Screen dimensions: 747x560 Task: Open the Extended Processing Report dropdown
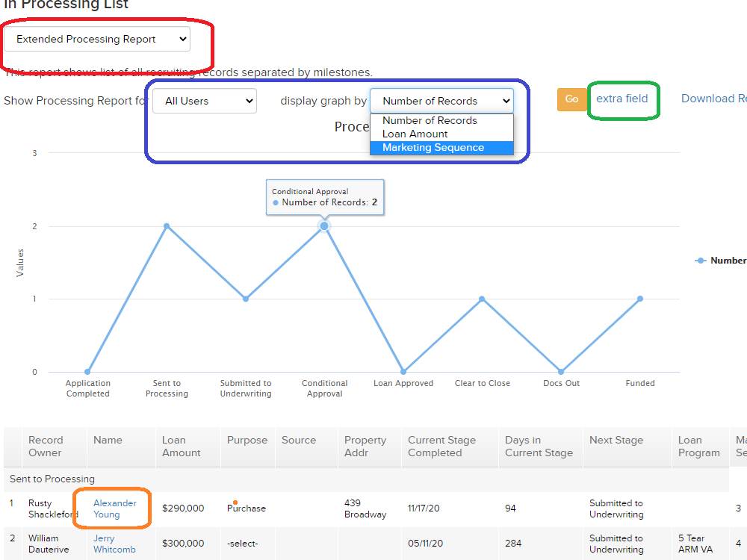point(96,39)
